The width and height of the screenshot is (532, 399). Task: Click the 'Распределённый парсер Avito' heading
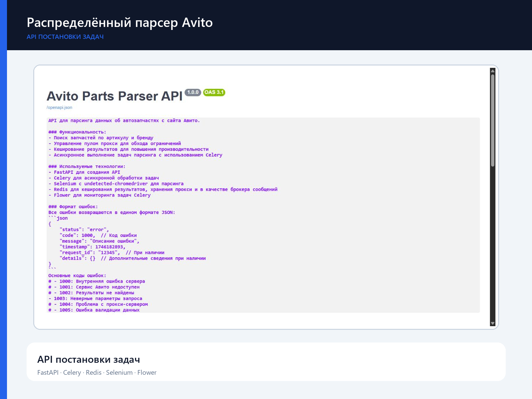click(120, 23)
